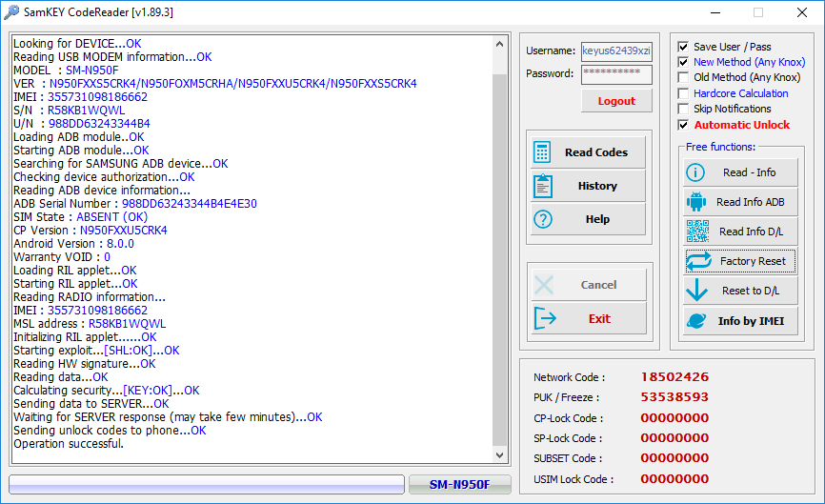The image size is (825, 504).
Task: Focus the Password input field
Action: pos(616,73)
